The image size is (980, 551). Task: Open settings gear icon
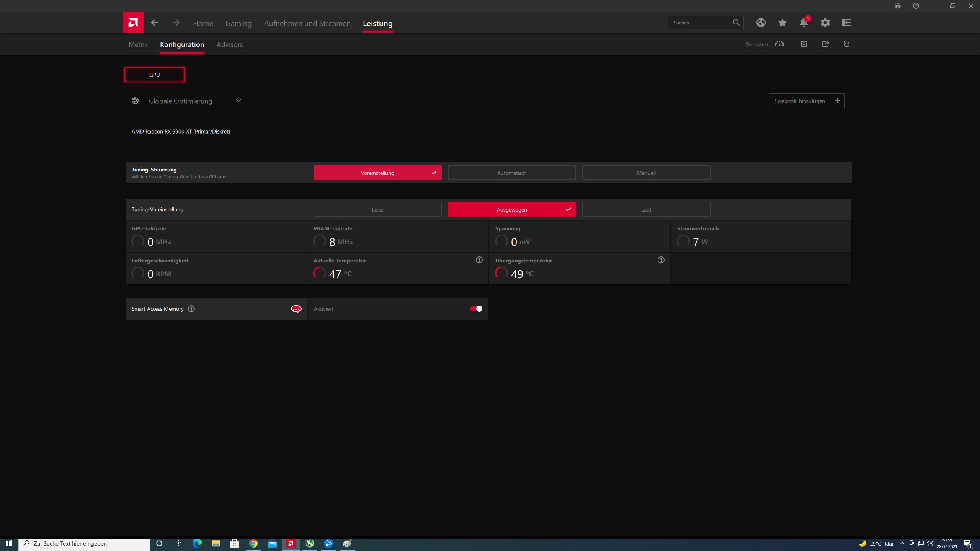(x=825, y=23)
